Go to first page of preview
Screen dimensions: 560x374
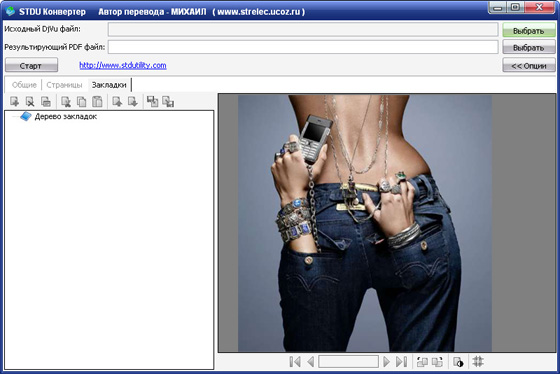[295, 361]
